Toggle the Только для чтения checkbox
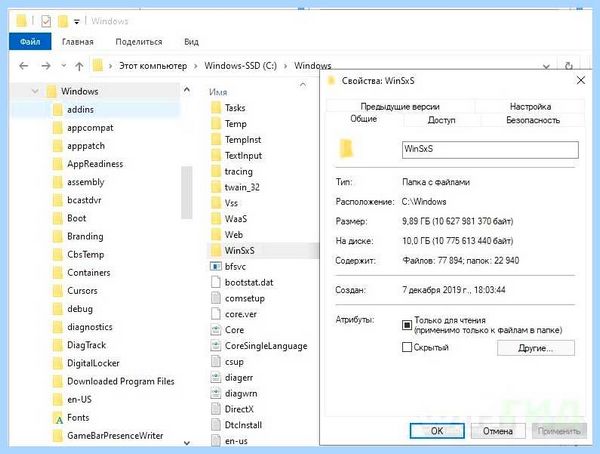 click(x=407, y=325)
